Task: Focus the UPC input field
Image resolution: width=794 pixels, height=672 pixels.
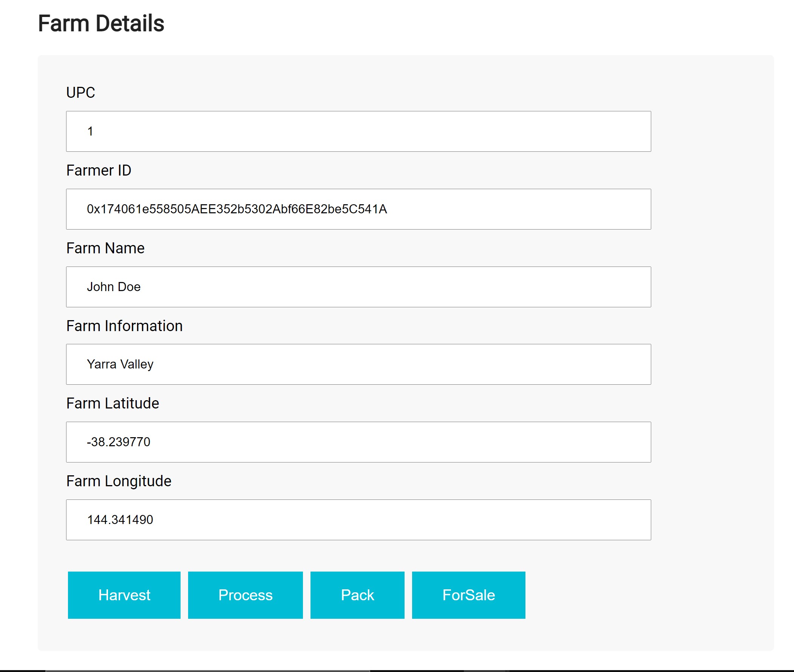Action: click(x=358, y=131)
